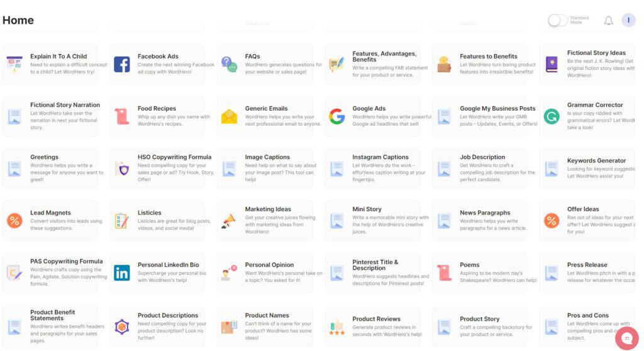Click the HSO Copywriting Formula shield icon
The width and height of the screenshot is (644, 351).
coord(122,169)
